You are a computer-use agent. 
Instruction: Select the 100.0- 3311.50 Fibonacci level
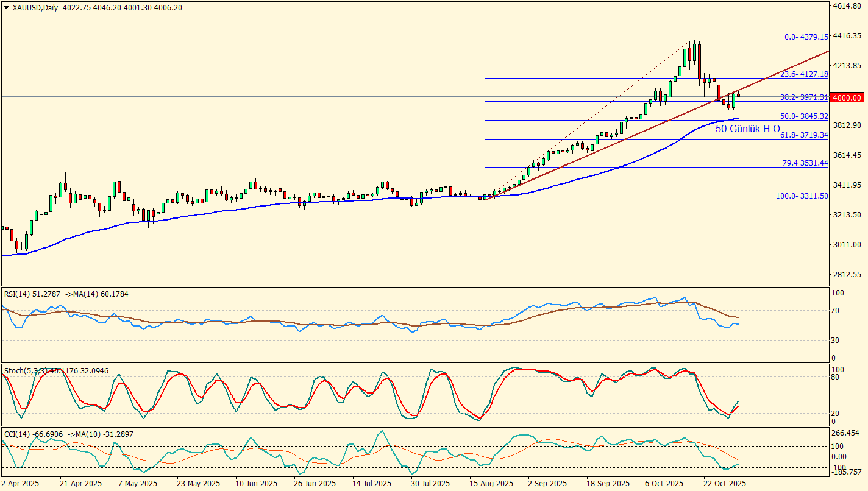coord(802,196)
